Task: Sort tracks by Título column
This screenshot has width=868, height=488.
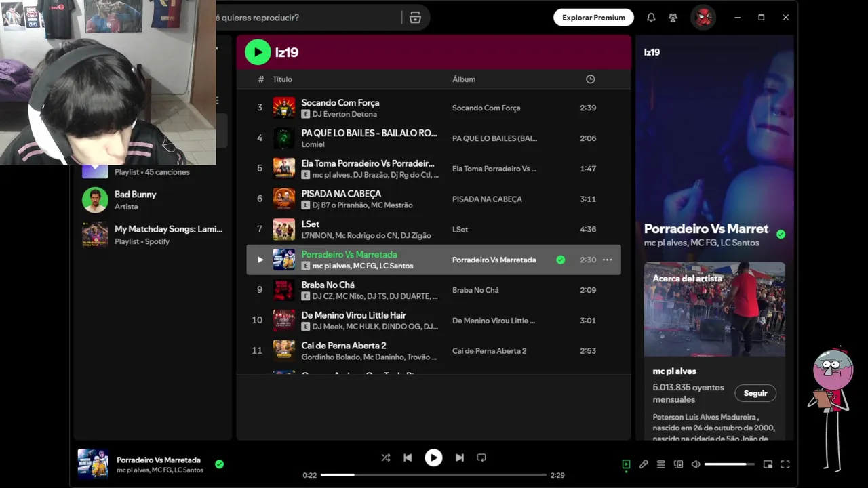Action: pyautogui.click(x=283, y=79)
